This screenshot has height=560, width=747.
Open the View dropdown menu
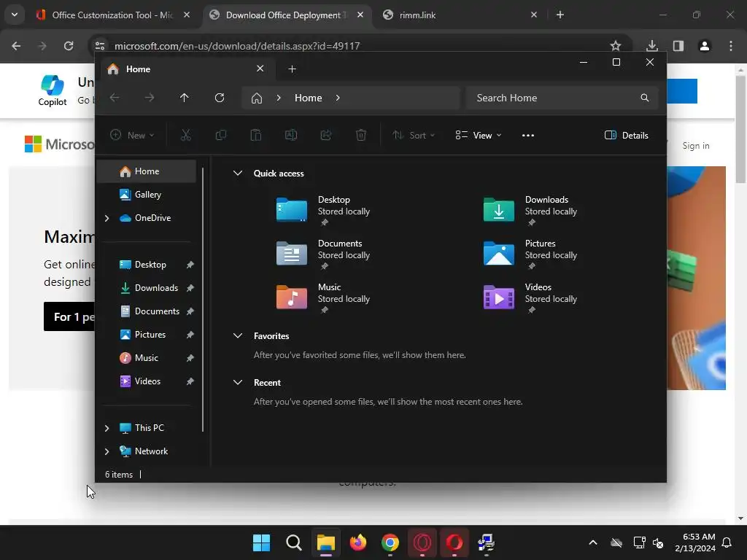click(x=479, y=135)
